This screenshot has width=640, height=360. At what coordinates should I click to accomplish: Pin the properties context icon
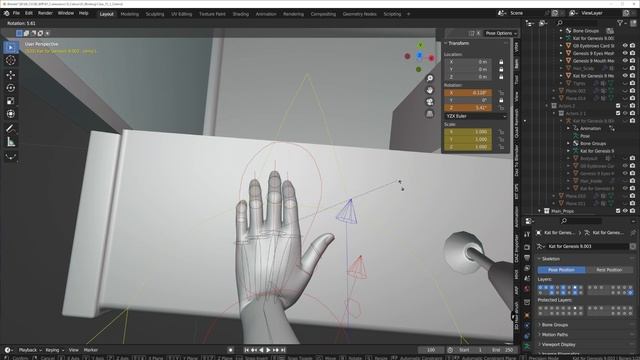click(x=633, y=233)
